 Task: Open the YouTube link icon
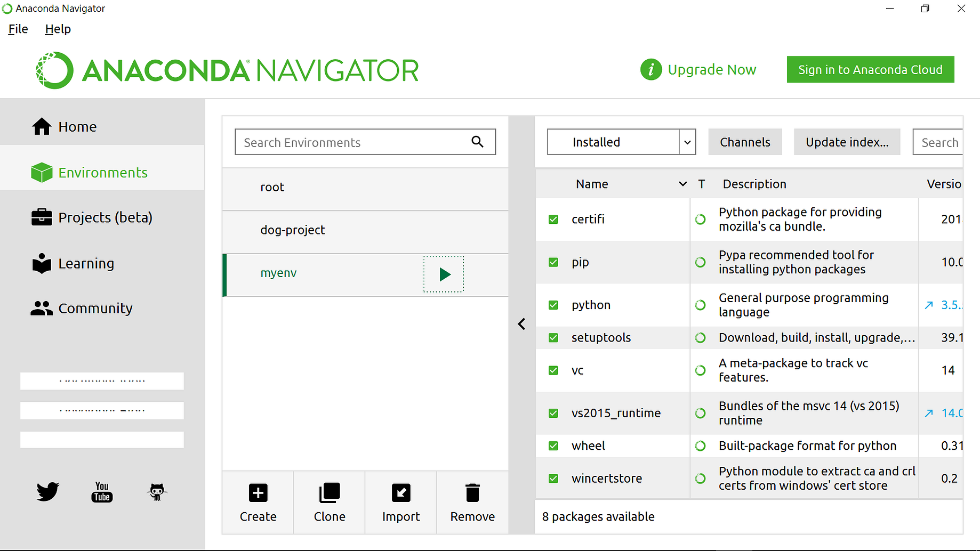click(102, 492)
